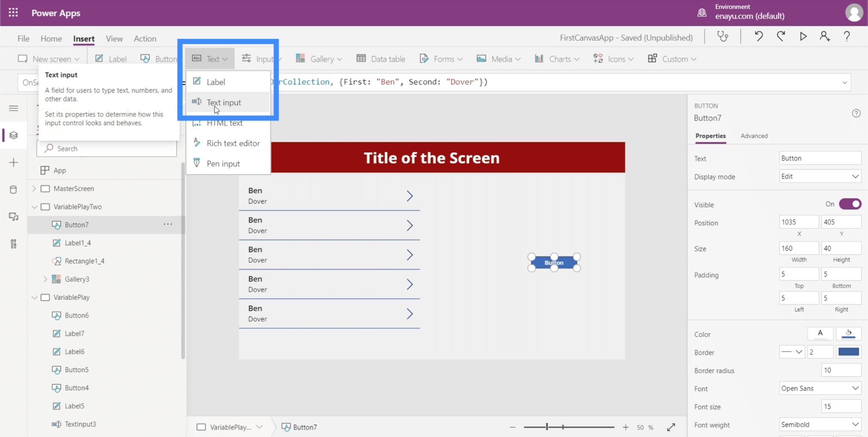The image size is (868, 437).
Task: Open the Charts insert dropdown
Action: coord(557,59)
